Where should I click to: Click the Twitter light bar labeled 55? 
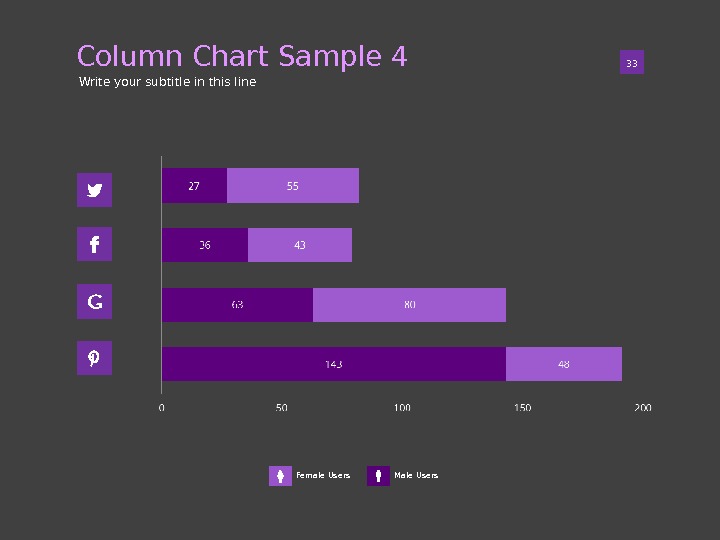tap(293, 186)
